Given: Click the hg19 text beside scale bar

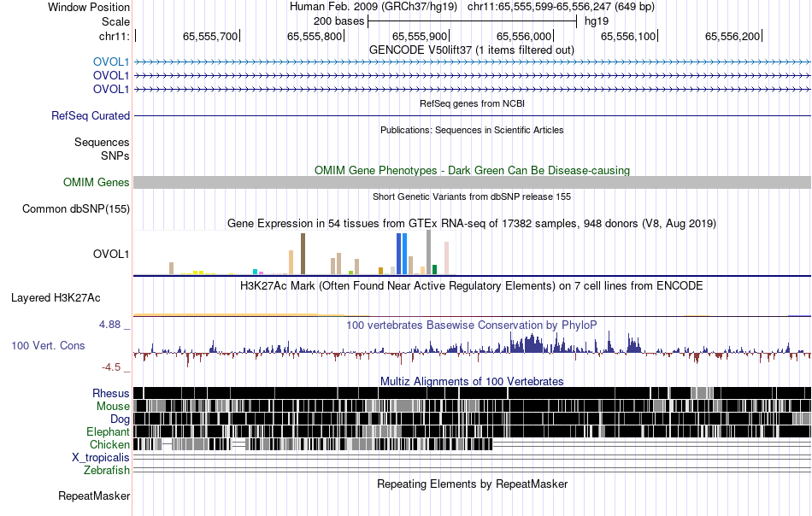Looking at the screenshot, I should click(x=597, y=21).
